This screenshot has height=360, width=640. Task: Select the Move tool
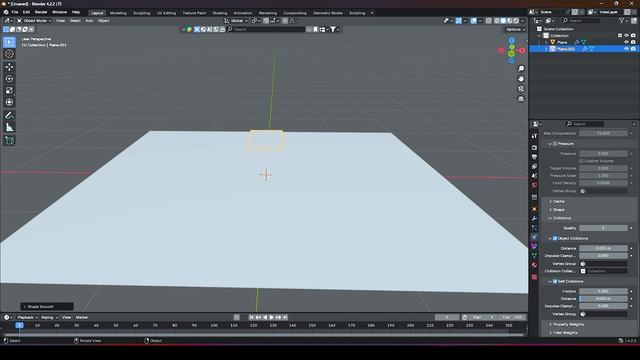pyautogui.click(x=9, y=67)
